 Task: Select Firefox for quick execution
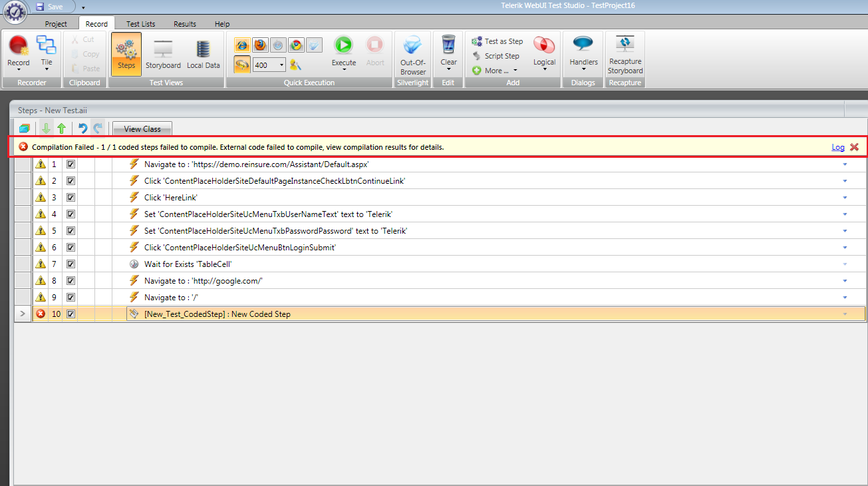260,45
